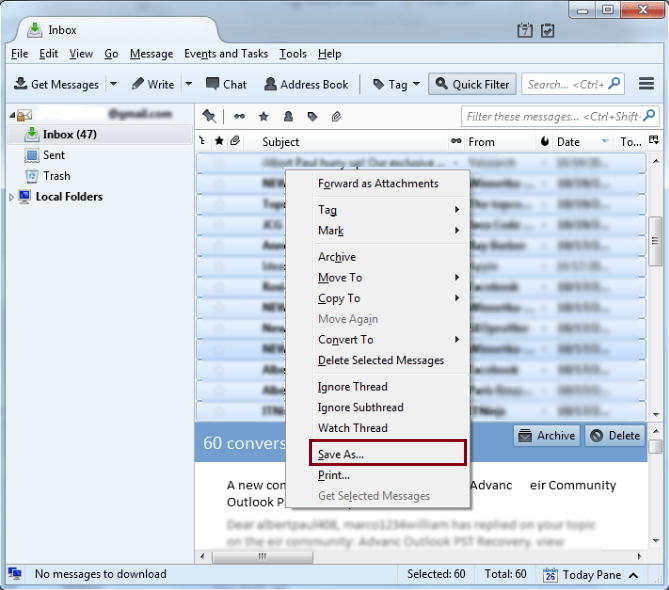Select the Sent folder
Screen dimensions: 669x590
pyautogui.click(x=54, y=155)
